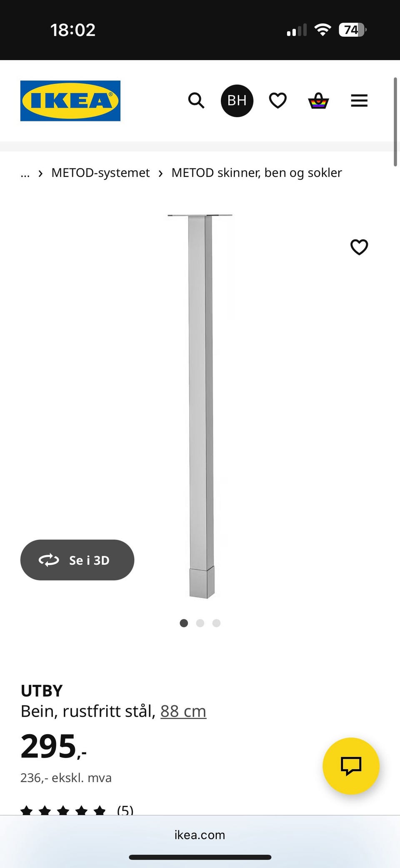400x868 pixels.
Task: Open the yellow chat bubble button
Action: point(351,766)
